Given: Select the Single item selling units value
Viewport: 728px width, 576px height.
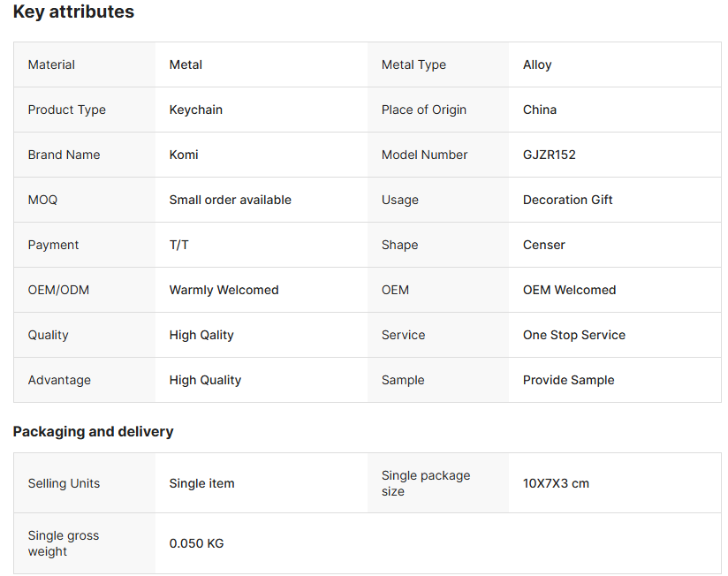Looking at the screenshot, I should pos(202,483).
